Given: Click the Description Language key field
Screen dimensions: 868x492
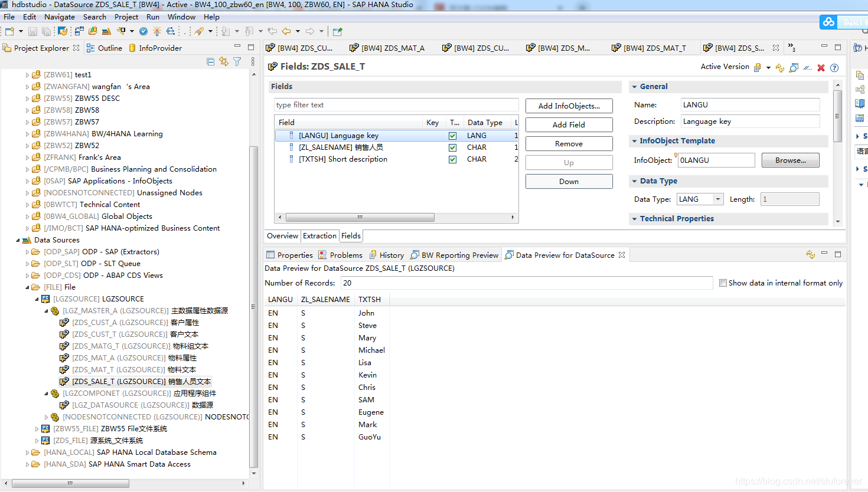Looking at the screenshot, I should click(750, 122).
